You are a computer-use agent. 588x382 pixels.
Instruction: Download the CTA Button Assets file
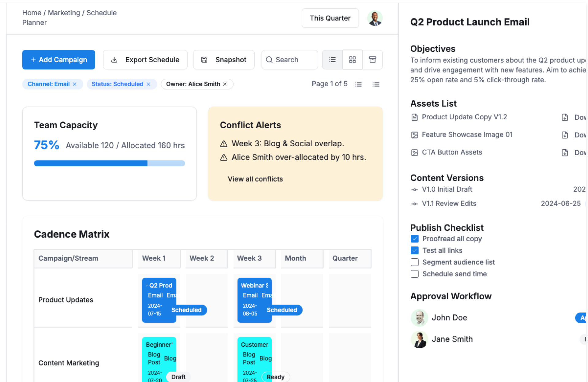[x=565, y=152]
